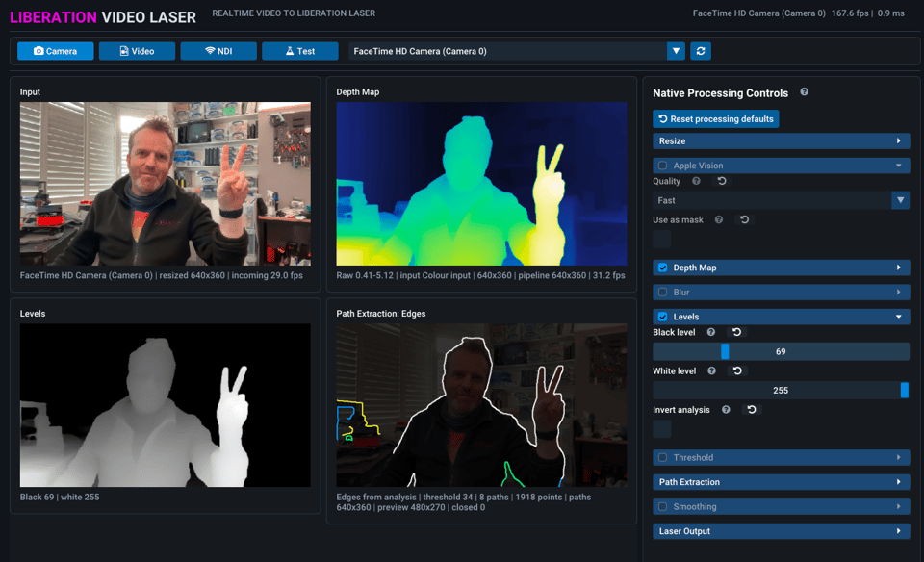
Task: Uncheck the Depth Map checkbox
Action: [x=662, y=268]
